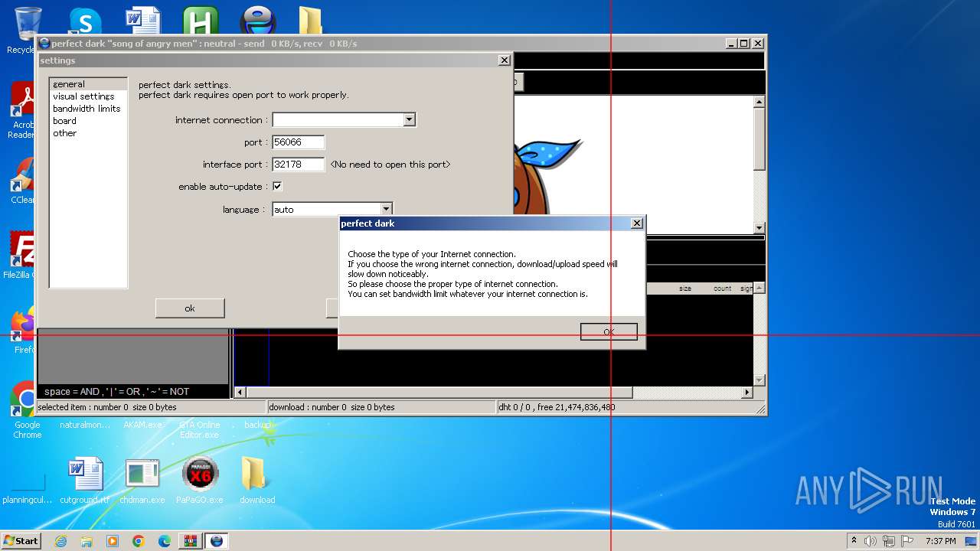
Task: Click the download number status bar entry
Action: click(381, 407)
